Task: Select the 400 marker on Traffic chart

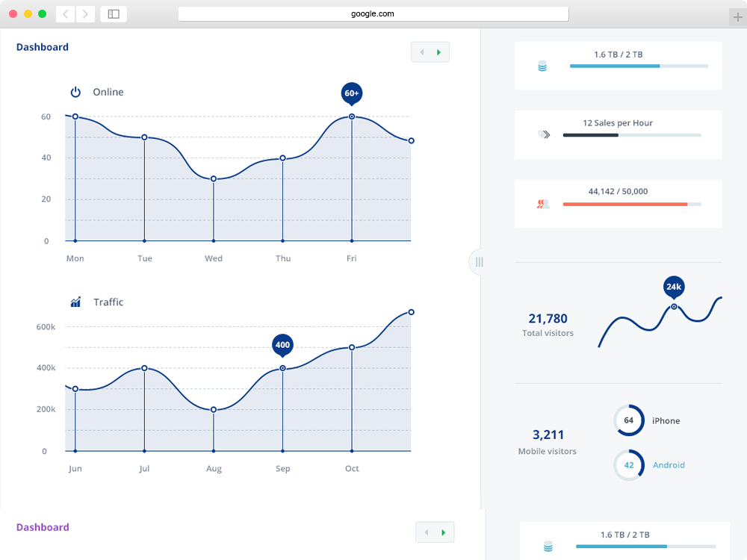Action: pyautogui.click(x=282, y=345)
